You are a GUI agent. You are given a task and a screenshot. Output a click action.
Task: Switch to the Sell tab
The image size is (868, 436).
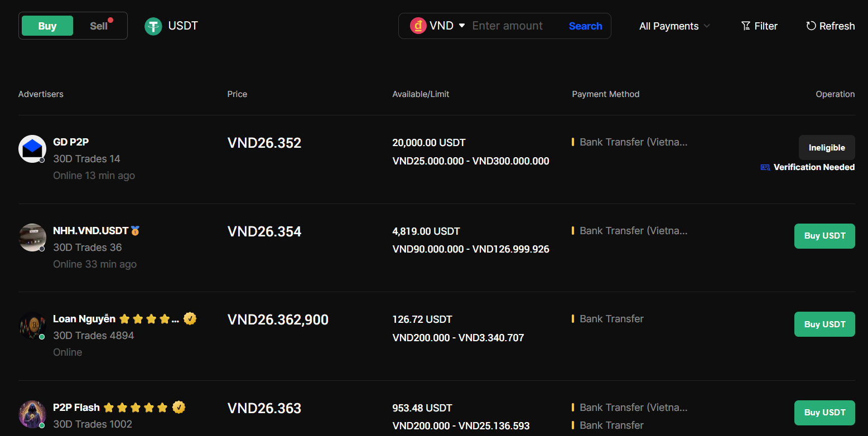[x=99, y=26]
